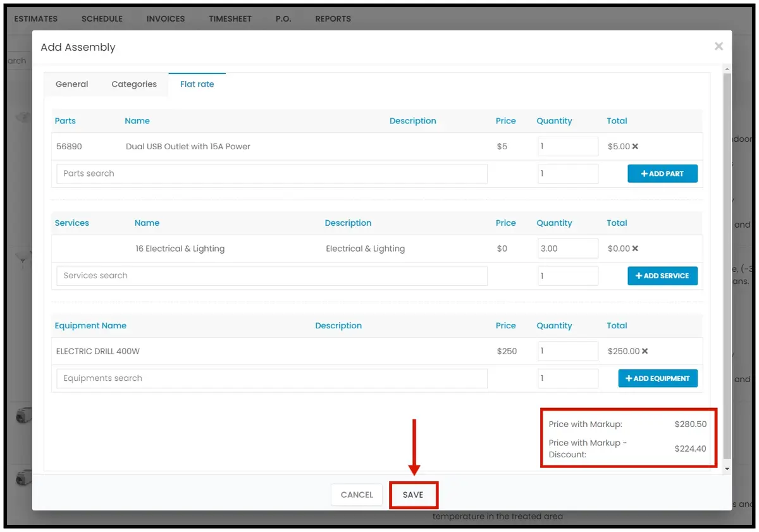This screenshot has height=532, width=759.
Task: Open INVOICES in the top navigation
Action: point(166,19)
